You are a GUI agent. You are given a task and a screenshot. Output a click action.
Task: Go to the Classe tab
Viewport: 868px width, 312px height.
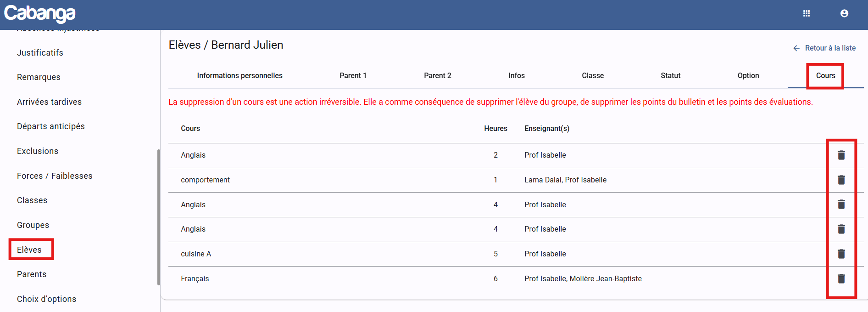click(x=592, y=76)
